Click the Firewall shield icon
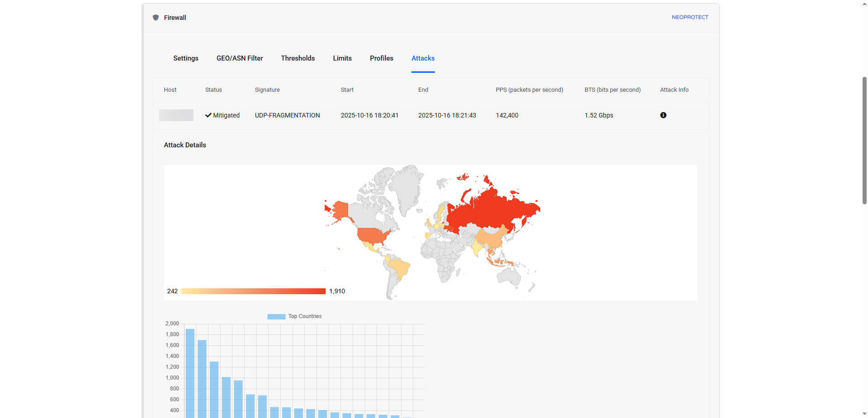 click(156, 18)
